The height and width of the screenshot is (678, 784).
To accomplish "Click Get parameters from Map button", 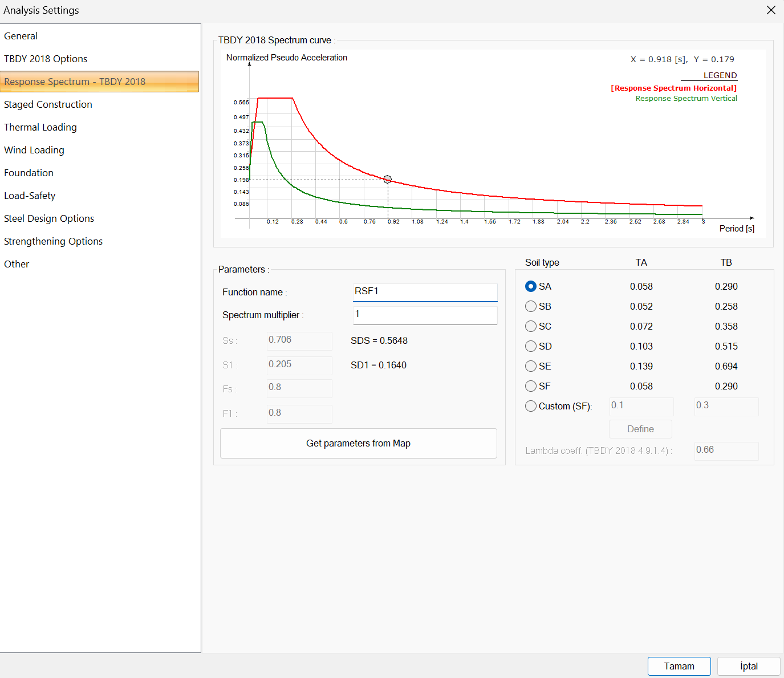I will [x=358, y=443].
